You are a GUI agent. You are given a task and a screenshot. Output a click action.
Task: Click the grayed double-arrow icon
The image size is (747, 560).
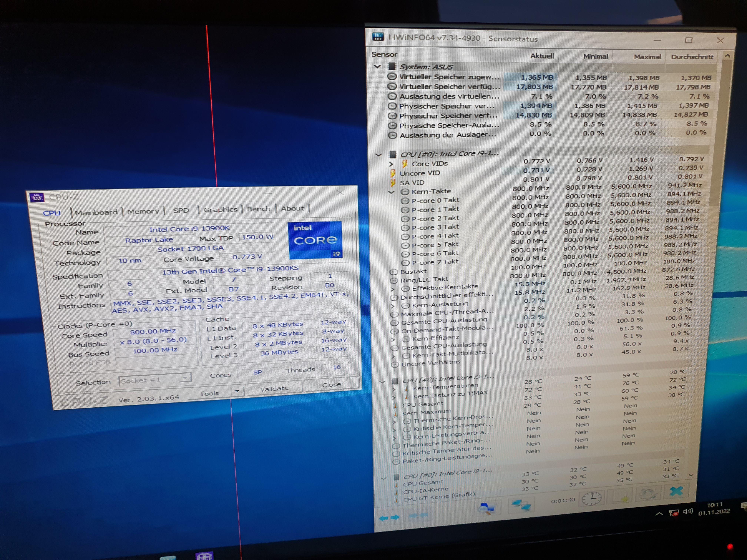(418, 515)
